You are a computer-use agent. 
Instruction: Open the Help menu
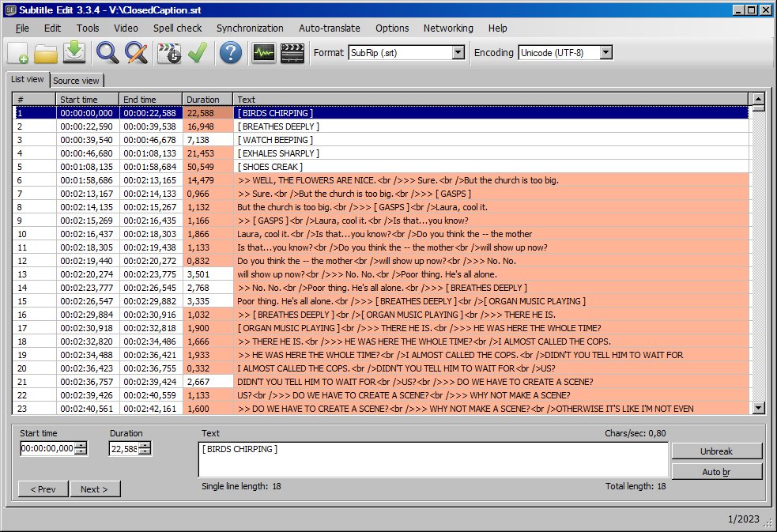click(497, 28)
